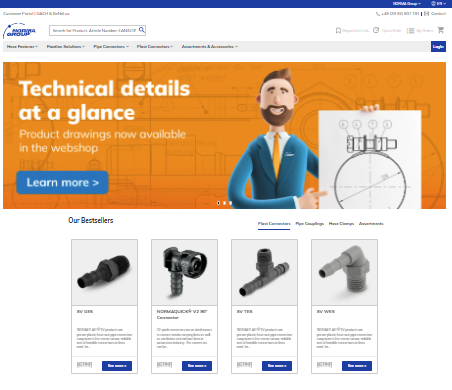This screenshot has width=452, height=390.
Task: Click the NORMA Group logo
Action: 19,31
